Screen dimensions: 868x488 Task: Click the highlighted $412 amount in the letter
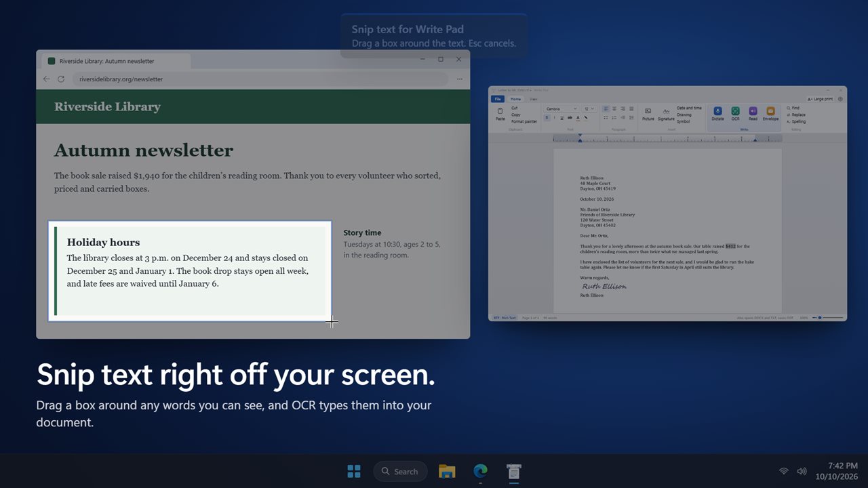pos(730,247)
